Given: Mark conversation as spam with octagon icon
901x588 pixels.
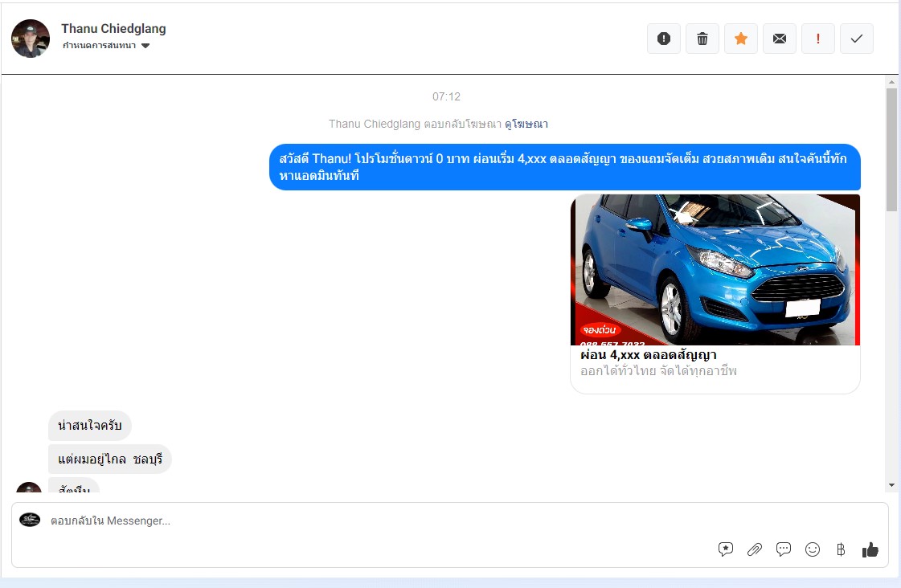Looking at the screenshot, I should (664, 39).
